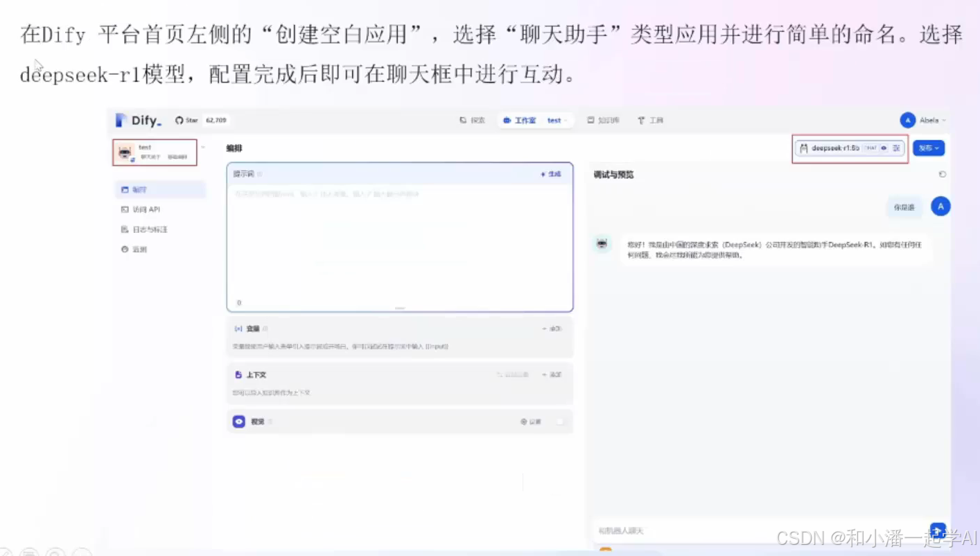Click the 编排 page heading
Image resolution: width=980 pixels, height=556 pixels.
point(234,148)
